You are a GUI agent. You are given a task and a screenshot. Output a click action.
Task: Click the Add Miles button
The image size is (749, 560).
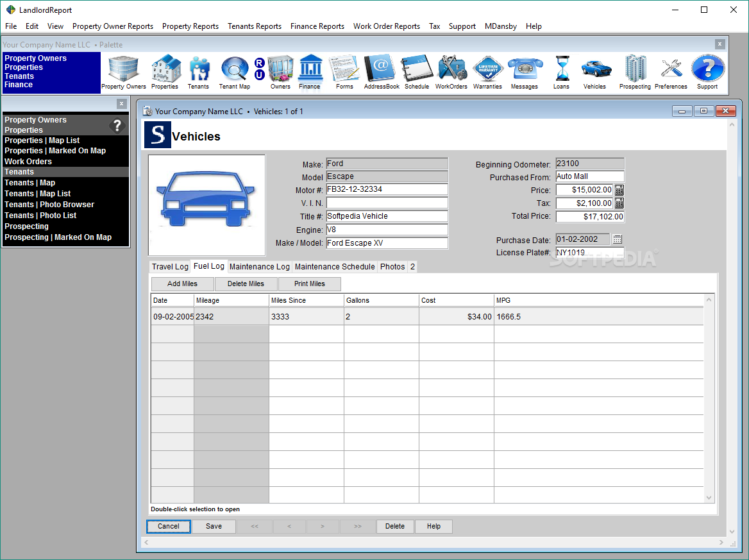point(183,284)
